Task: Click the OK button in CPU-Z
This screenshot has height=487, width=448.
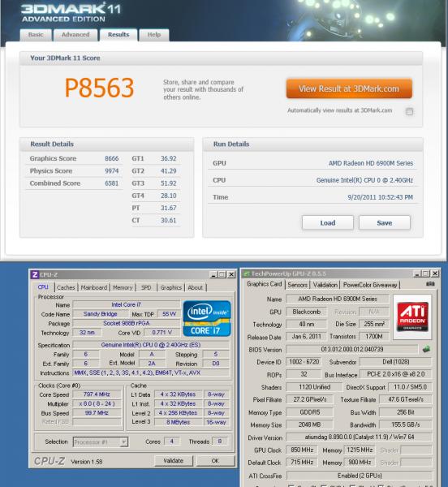Action: [x=215, y=461]
